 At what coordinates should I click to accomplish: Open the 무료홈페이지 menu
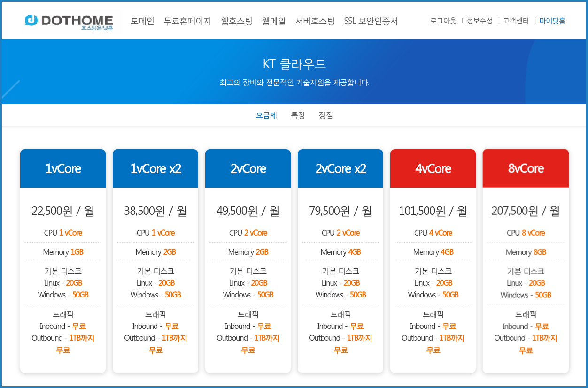click(187, 21)
